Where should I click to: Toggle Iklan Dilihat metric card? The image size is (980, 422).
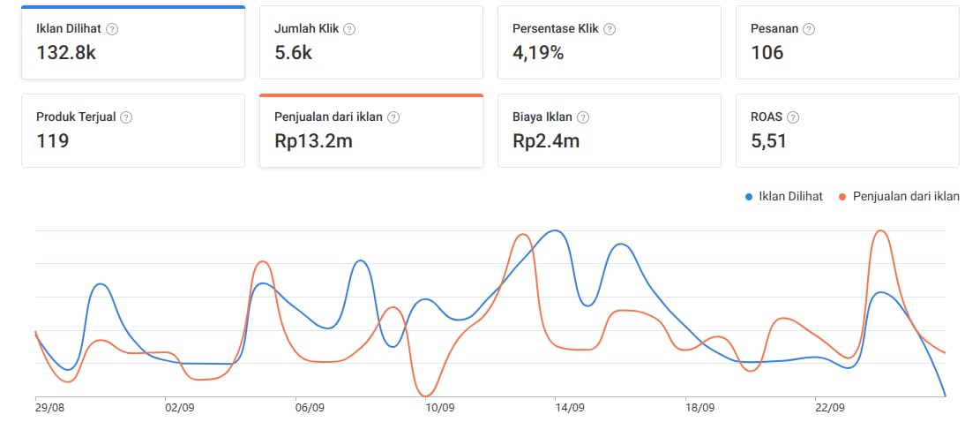tap(133, 42)
